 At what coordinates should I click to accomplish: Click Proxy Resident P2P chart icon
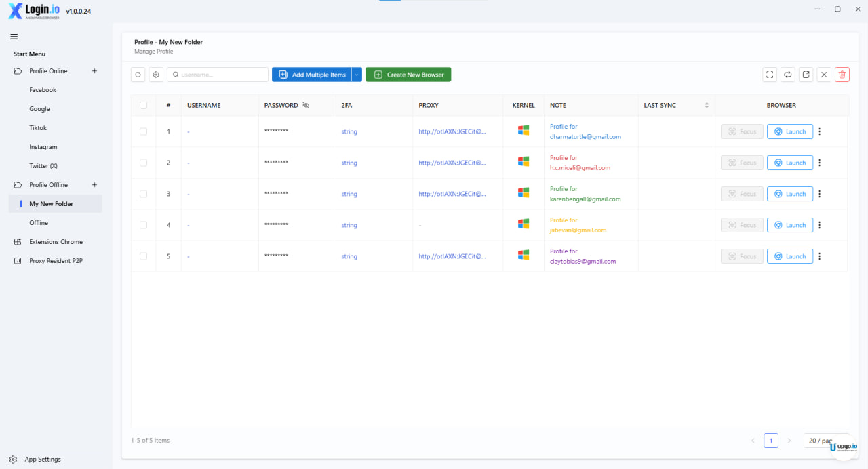point(18,261)
